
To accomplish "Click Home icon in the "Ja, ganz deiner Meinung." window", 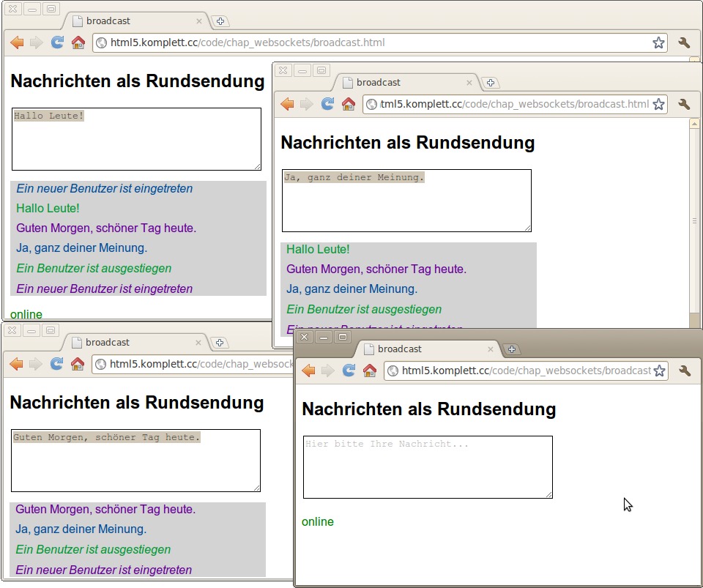I will [349, 104].
